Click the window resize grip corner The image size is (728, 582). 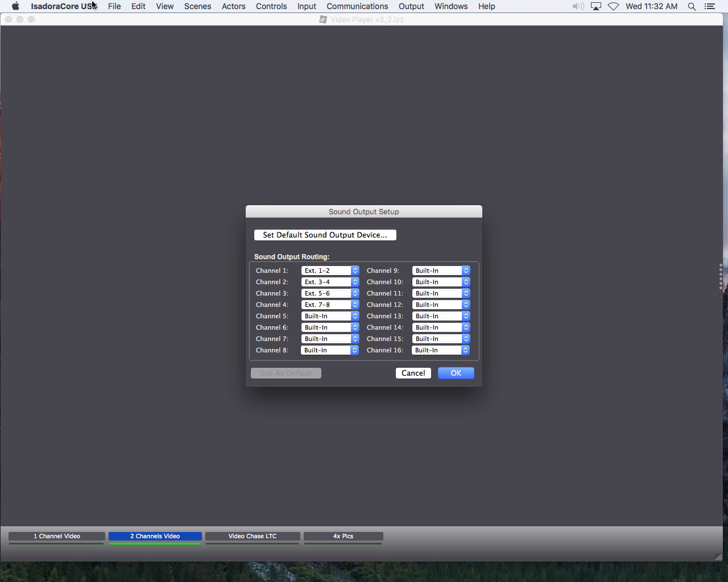click(x=718, y=557)
